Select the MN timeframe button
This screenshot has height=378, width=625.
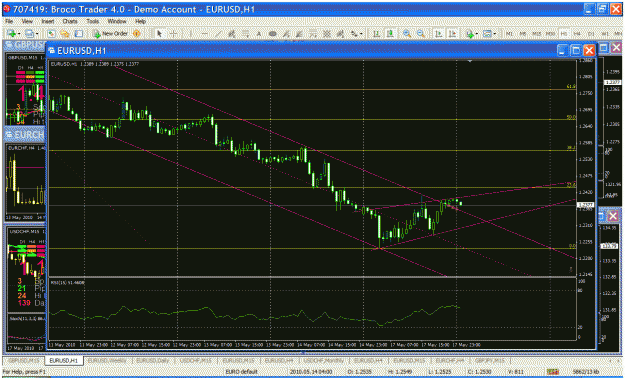click(x=619, y=34)
